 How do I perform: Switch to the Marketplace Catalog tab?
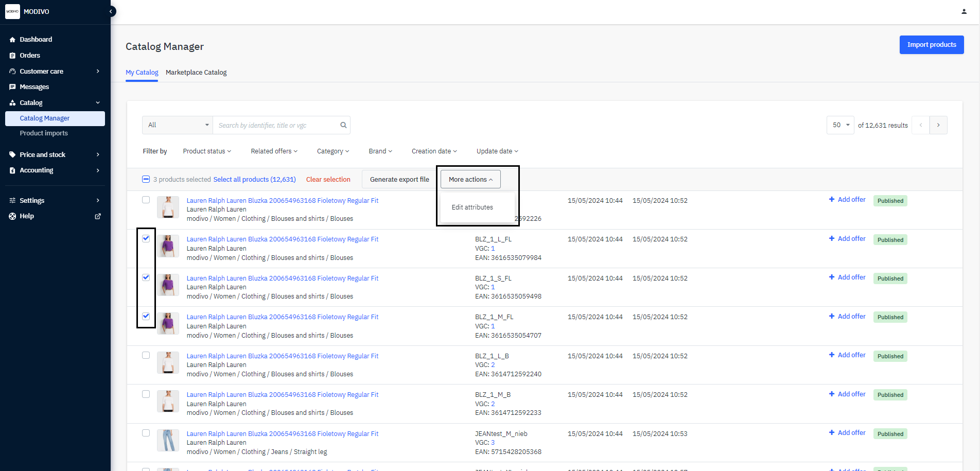(196, 73)
